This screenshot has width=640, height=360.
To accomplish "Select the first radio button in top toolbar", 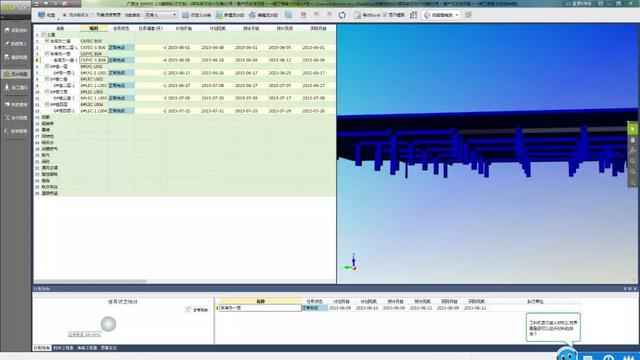I will coord(64,15).
